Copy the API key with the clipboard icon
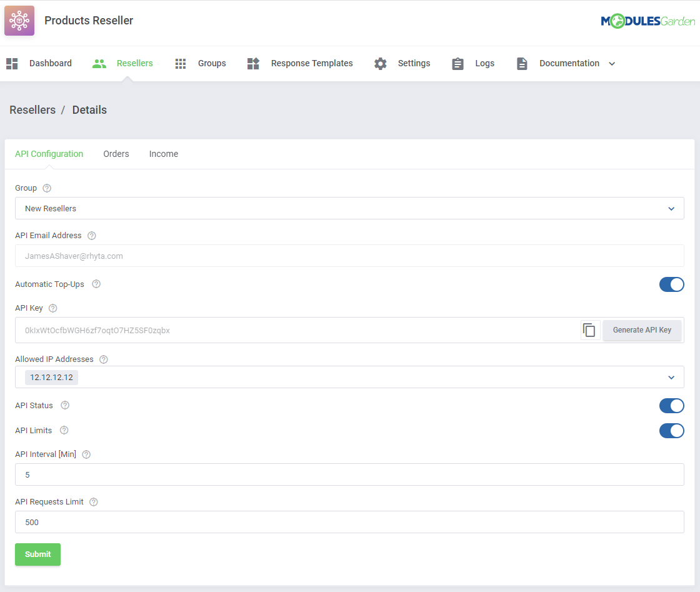The width and height of the screenshot is (700, 592). coord(590,330)
